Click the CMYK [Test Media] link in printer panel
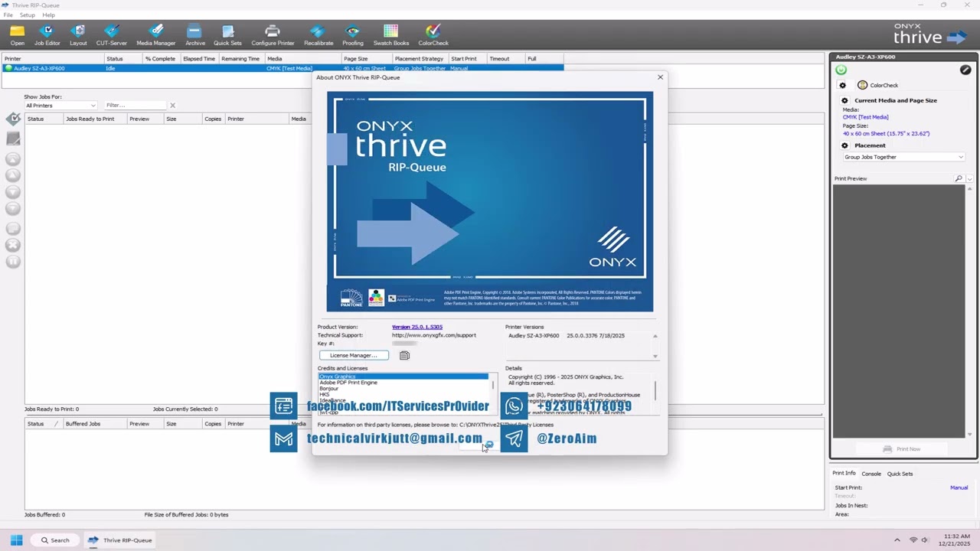The image size is (980, 551). 866,117
